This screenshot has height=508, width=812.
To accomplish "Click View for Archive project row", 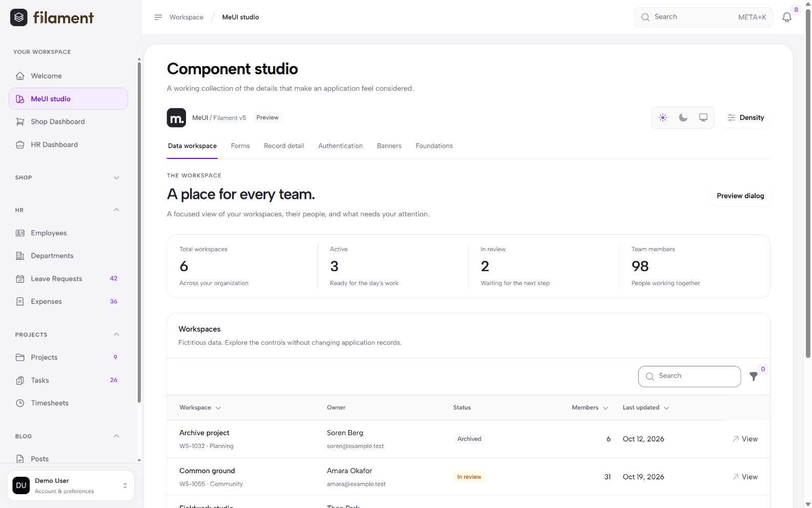I will [x=745, y=439].
